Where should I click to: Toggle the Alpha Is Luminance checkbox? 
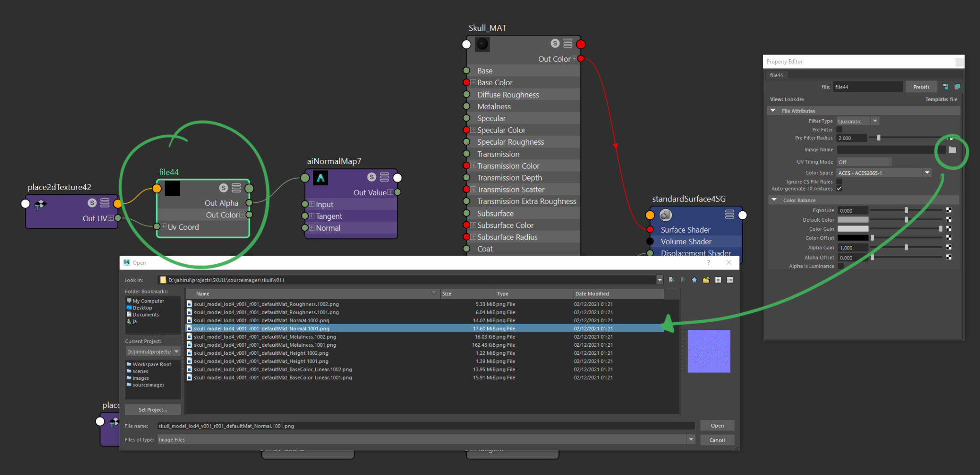point(840,266)
